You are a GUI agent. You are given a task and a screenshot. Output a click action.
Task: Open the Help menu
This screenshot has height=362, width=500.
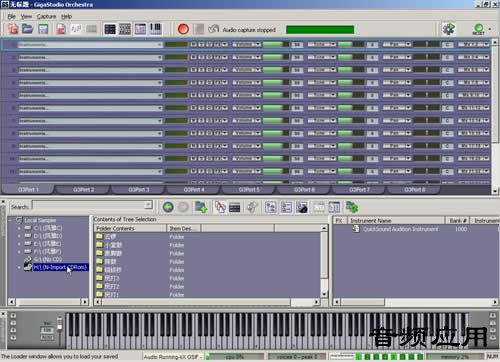pyautogui.click(x=66, y=16)
